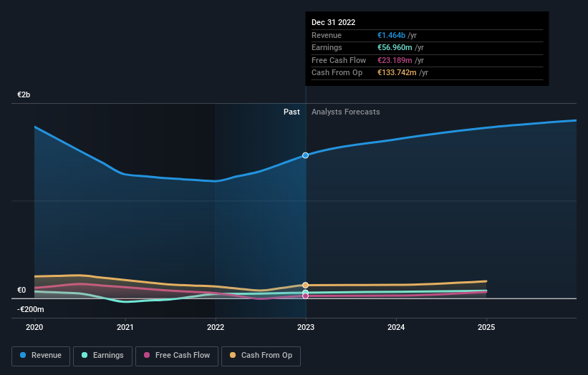Click the Earnings row label in tooltip

327,47
